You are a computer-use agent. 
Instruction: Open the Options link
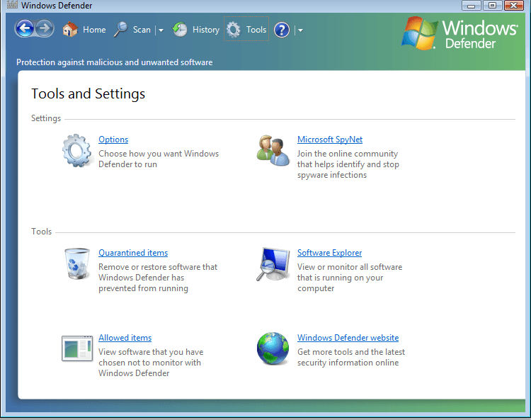click(113, 140)
